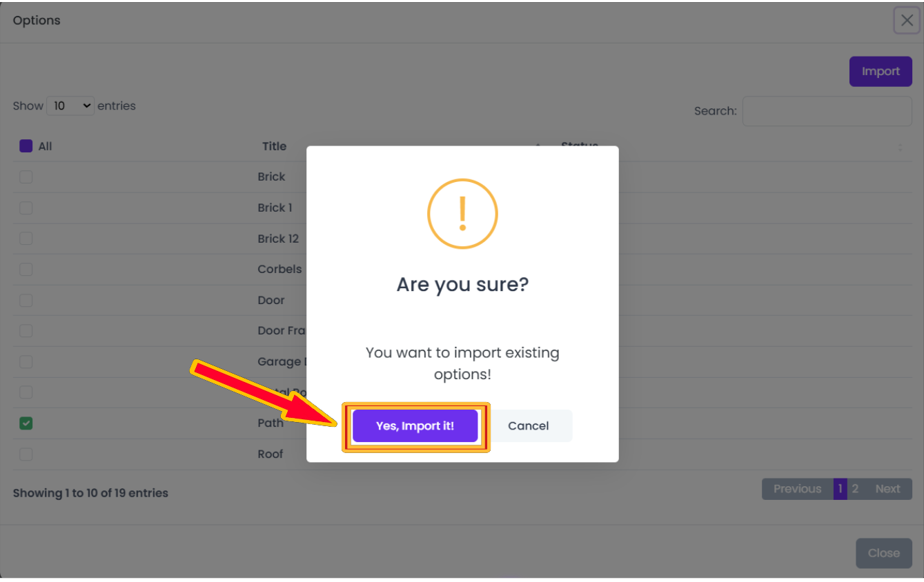Click the X icon in Options header
The width and height of the screenshot is (924, 582).
[907, 21]
